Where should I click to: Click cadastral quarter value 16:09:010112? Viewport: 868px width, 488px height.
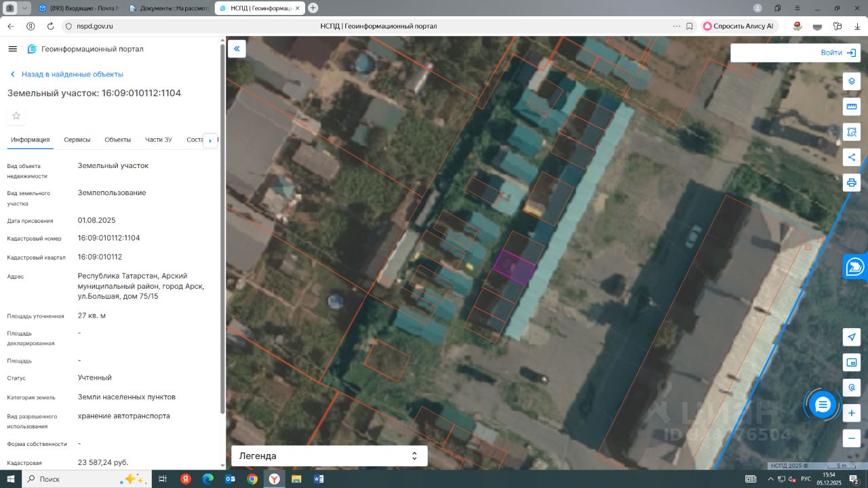(x=100, y=257)
